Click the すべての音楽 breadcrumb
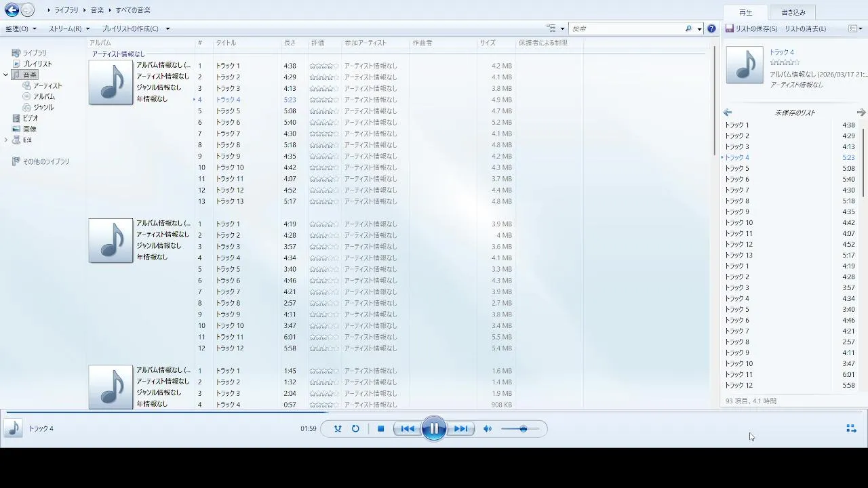This screenshot has width=868, height=488. coord(133,10)
